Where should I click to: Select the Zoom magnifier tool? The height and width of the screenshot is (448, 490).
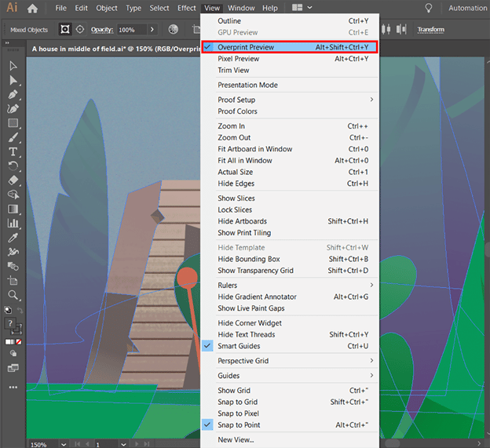pos(13,295)
